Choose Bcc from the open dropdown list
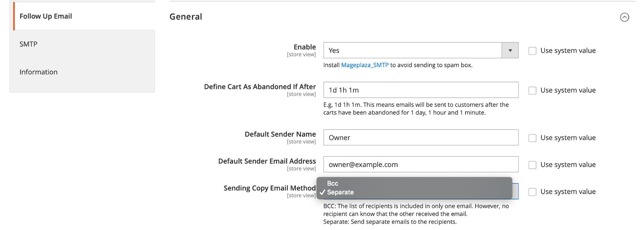Viewport: 644px width, 230px height. [x=333, y=183]
